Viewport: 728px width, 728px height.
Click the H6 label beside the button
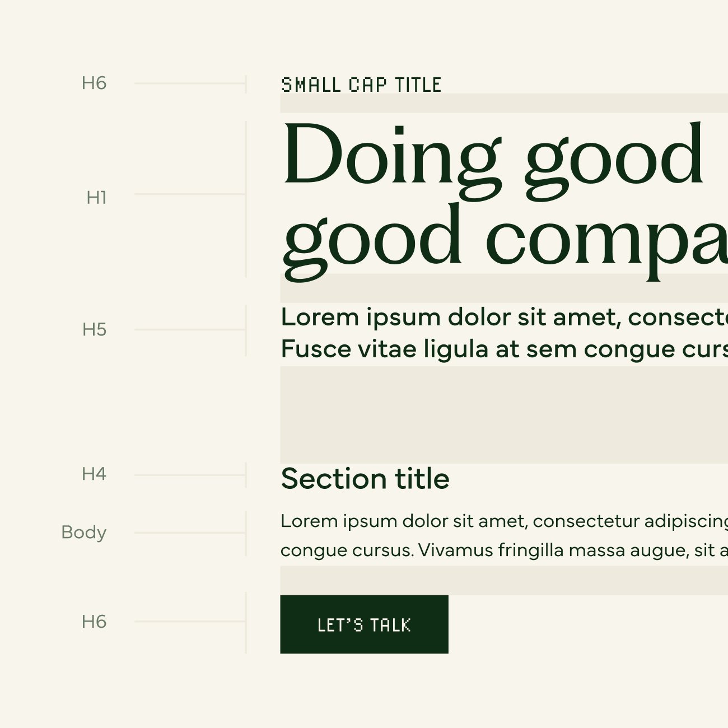tap(94, 622)
